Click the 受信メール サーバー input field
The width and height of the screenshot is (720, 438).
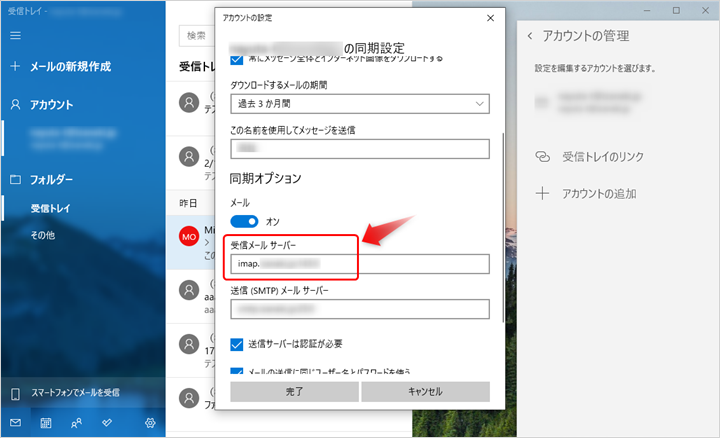tap(359, 264)
